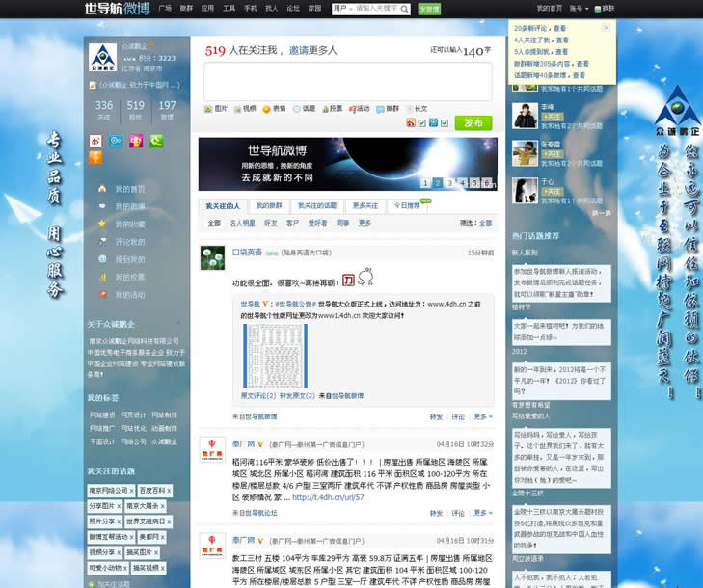Click the 换肤 skin change icon

click(x=598, y=9)
